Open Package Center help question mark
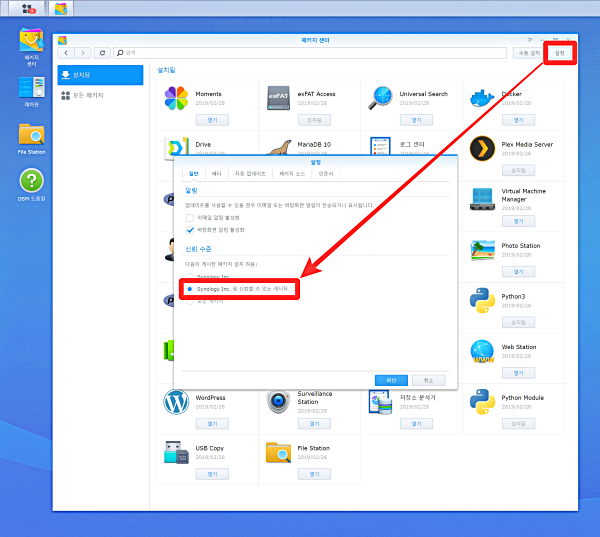600x537 pixels. [529, 40]
